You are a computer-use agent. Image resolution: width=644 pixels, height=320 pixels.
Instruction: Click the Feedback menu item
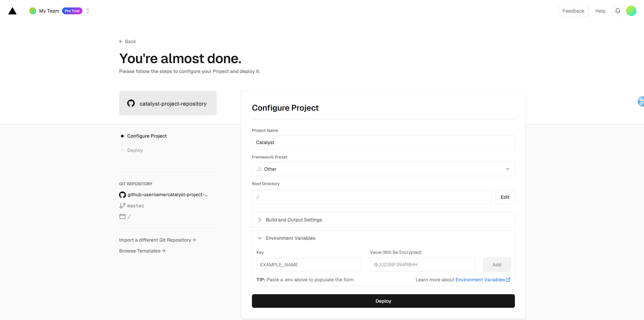573,11
